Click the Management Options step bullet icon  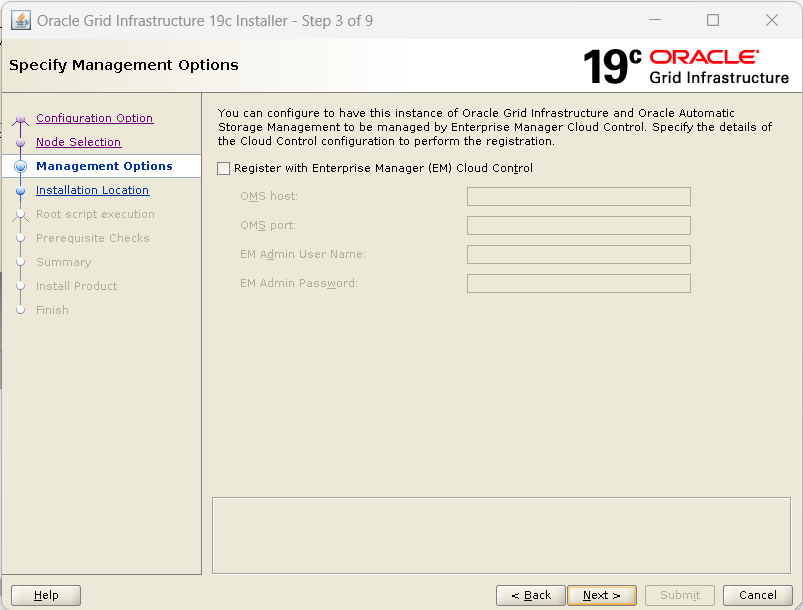20,166
